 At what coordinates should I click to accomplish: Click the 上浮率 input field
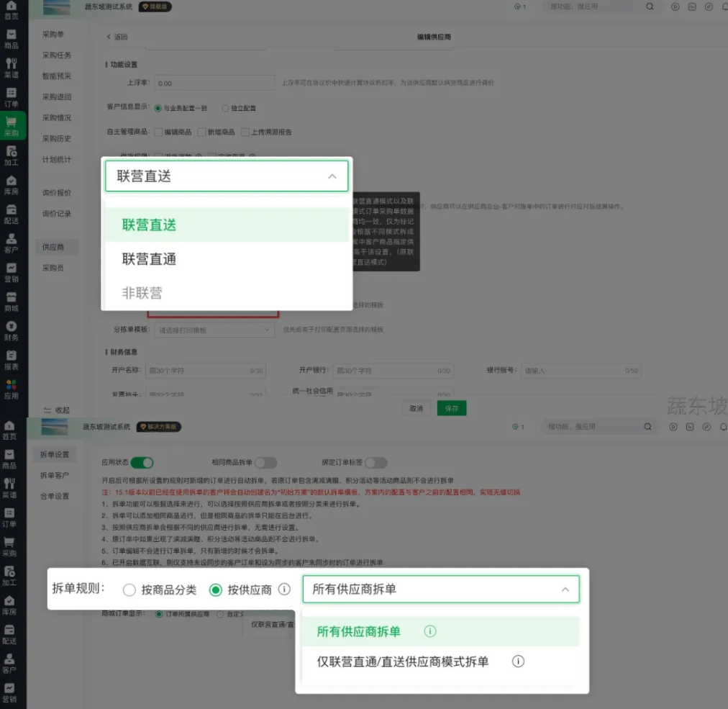click(x=214, y=83)
